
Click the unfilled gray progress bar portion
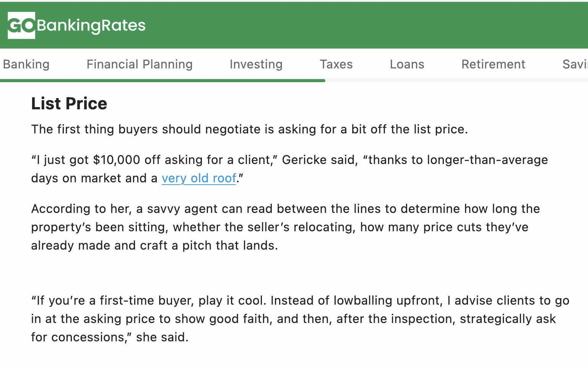click(455, 81)
